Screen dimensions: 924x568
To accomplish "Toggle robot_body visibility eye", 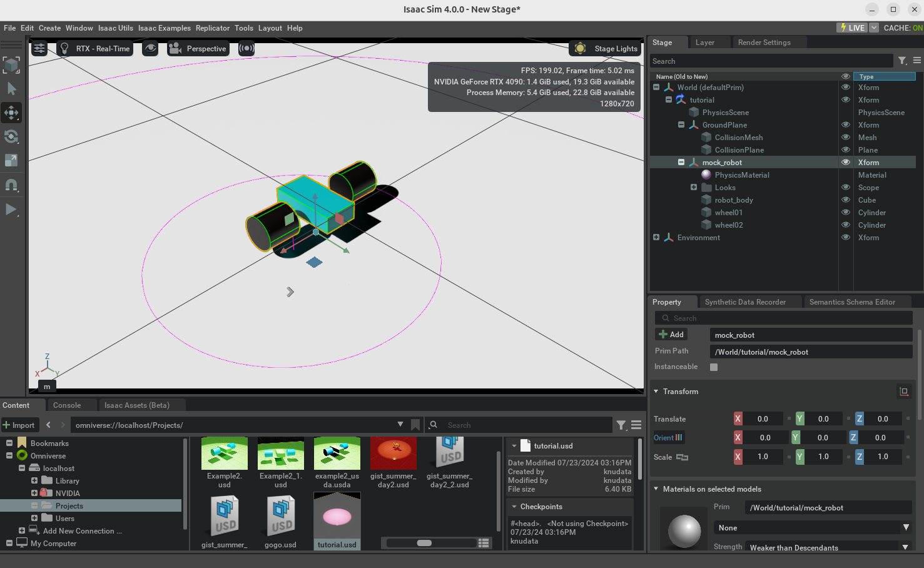I will click(x=846, y=200).
